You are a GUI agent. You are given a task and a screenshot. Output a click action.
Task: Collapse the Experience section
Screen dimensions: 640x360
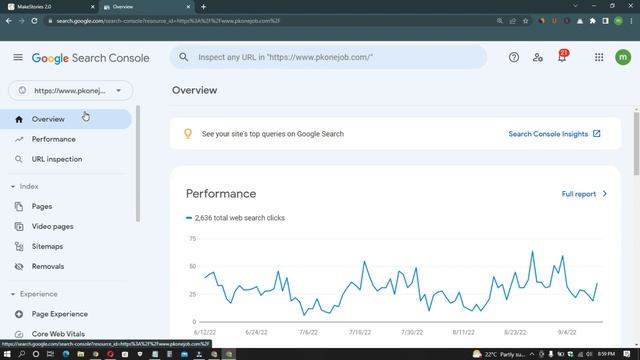(x=13, y=294)
